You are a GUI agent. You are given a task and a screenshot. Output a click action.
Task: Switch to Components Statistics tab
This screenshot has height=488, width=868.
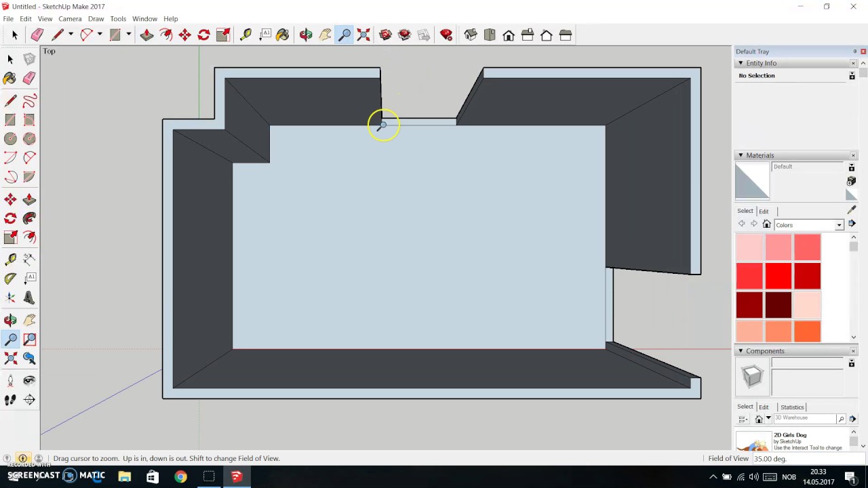tap(791, 407)
